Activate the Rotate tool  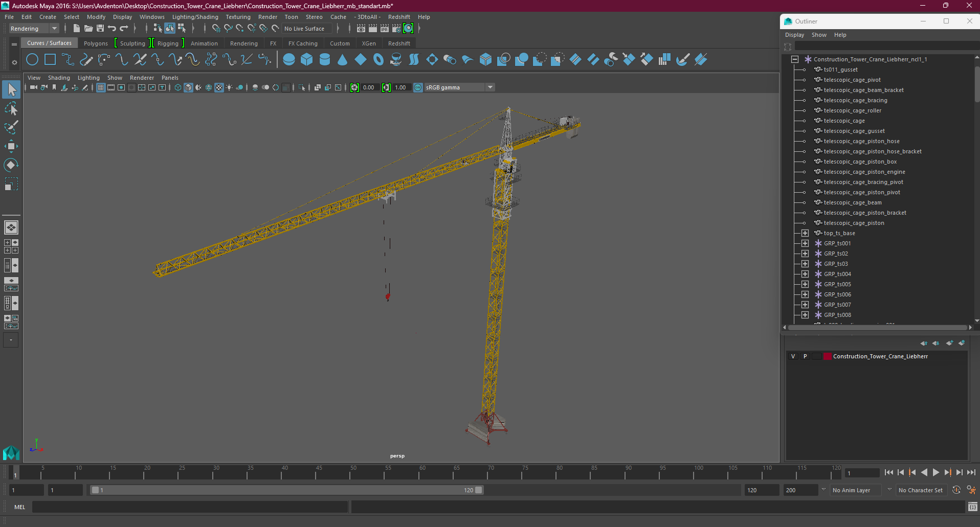point(11,165)
